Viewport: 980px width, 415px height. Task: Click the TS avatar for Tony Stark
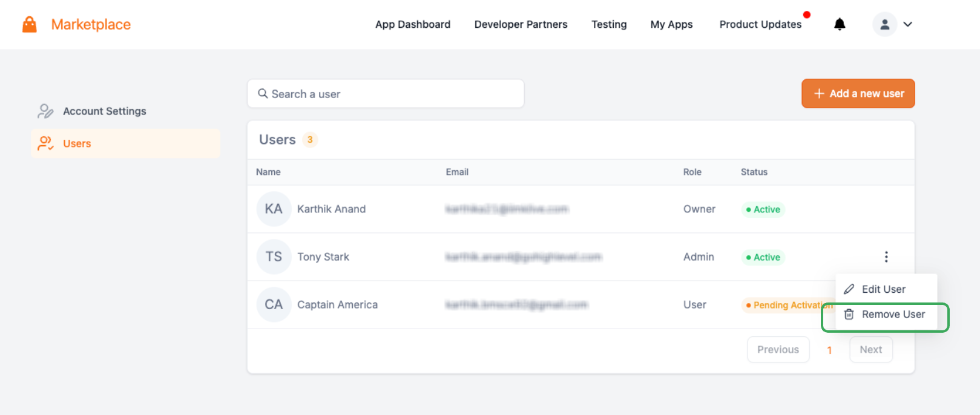(274, 257)
